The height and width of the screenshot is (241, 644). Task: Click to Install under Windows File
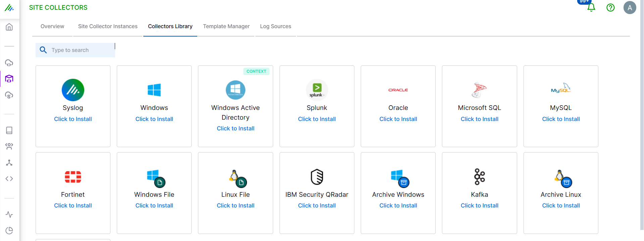click(x=154, y=205)
